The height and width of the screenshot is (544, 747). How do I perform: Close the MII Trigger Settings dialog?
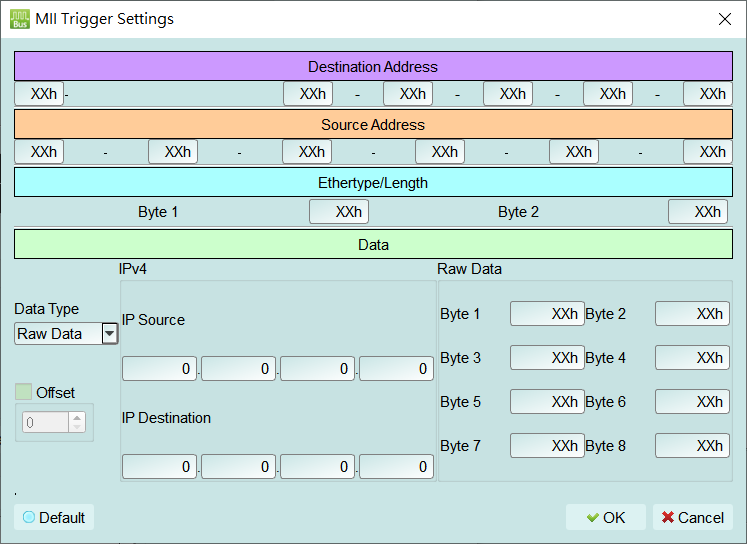click(725, 19)
